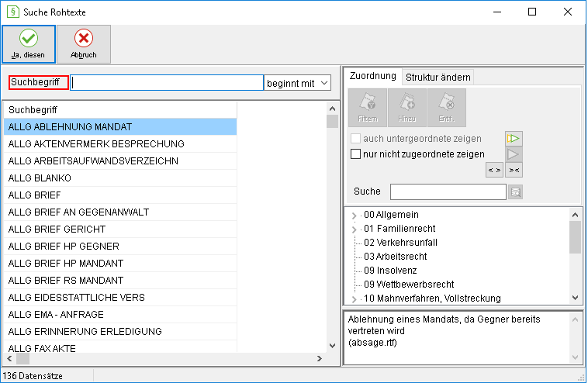Select 'ALLG FAX AKTE' row
The height and width of the screenshot is (383, 588).
120,347
